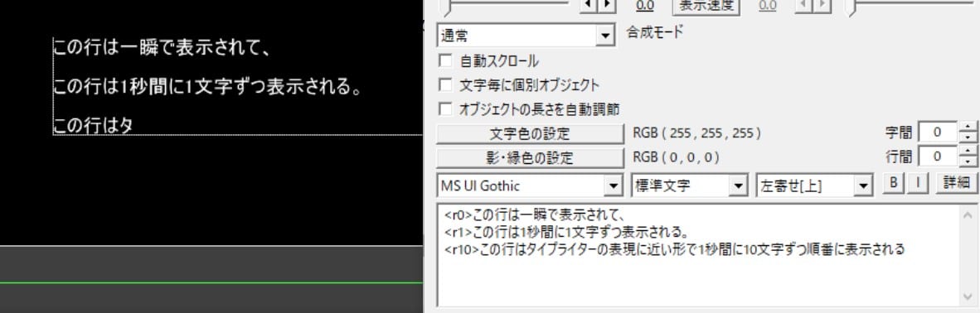980x313 pixels.
Task: Increase 行間 line spacing with up arrow
Action: tap(968, 152)
